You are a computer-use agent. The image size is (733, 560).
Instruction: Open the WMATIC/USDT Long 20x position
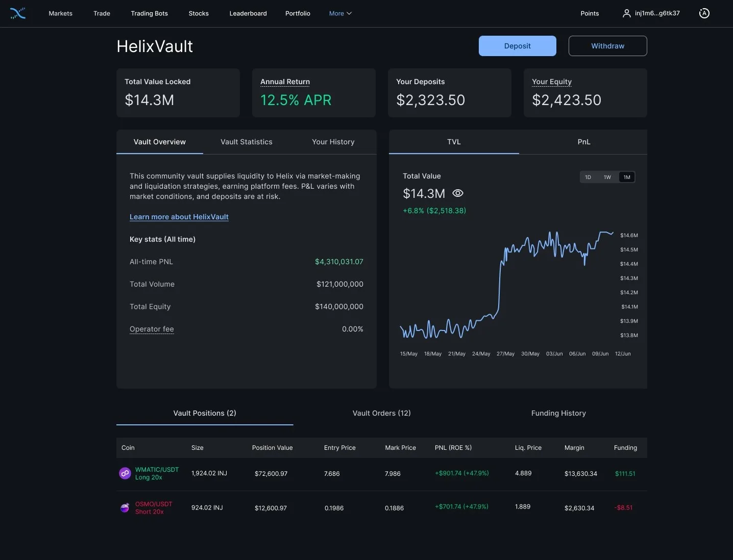[157, 473]
